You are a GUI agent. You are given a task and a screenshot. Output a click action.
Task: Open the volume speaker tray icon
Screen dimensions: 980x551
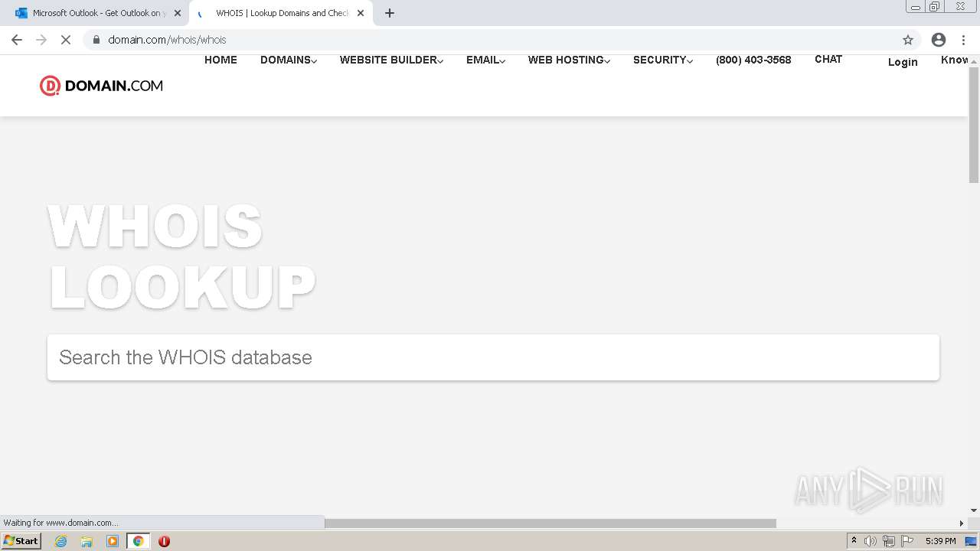coord(871,541)
